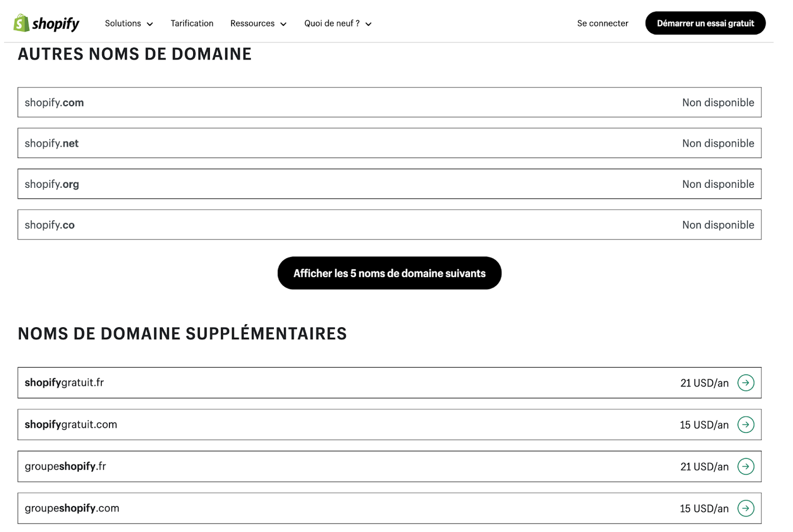Click 15 USD/an price for groupeshopify.com
This screenshot has width=793, height=532.
(x=704, y=509)
